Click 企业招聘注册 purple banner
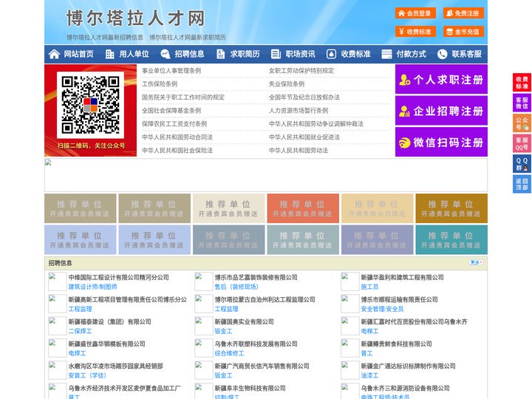The image size is (532, 399). [441, 111]
